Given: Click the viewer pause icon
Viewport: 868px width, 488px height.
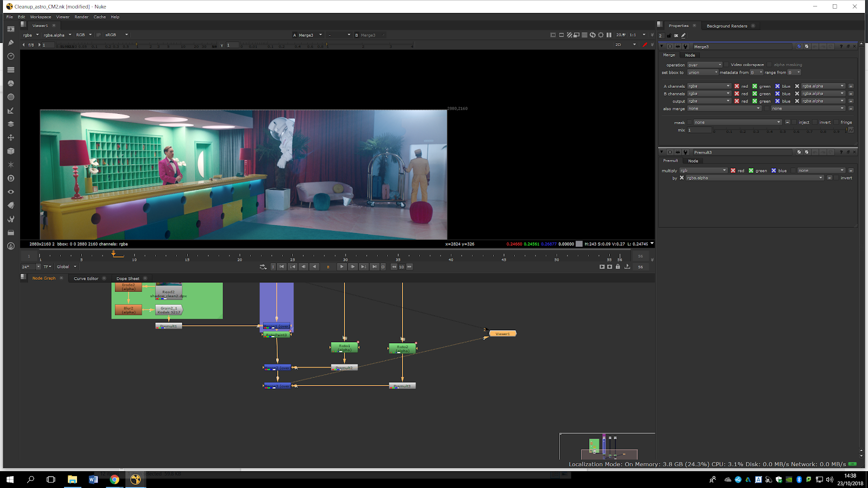Looking at the screenshot, I should 609,35.
